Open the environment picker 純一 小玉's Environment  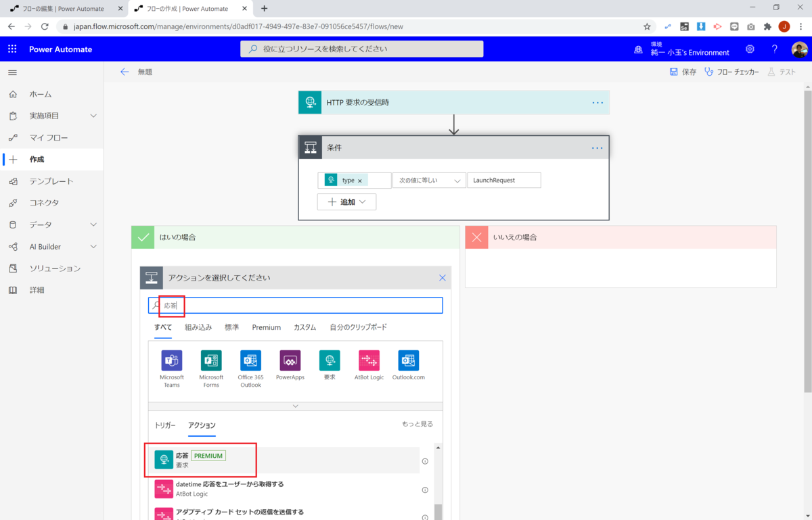click(682, 49)
